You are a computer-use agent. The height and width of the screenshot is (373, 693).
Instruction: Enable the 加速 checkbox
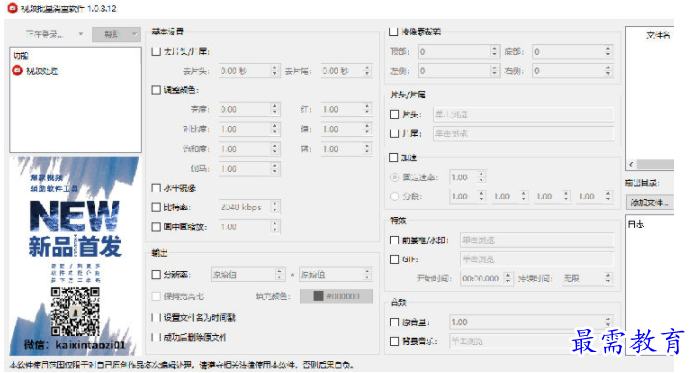click(x=393, y=158)
